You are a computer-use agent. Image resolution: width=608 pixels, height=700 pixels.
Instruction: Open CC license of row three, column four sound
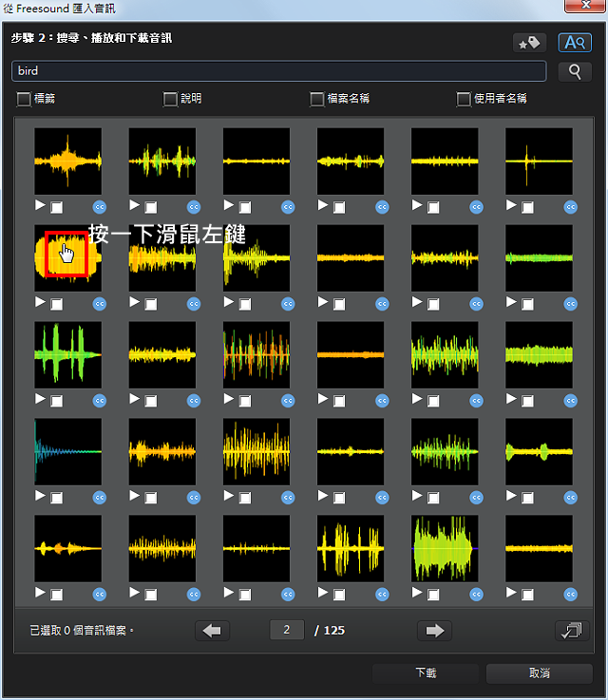click(382, 401)
